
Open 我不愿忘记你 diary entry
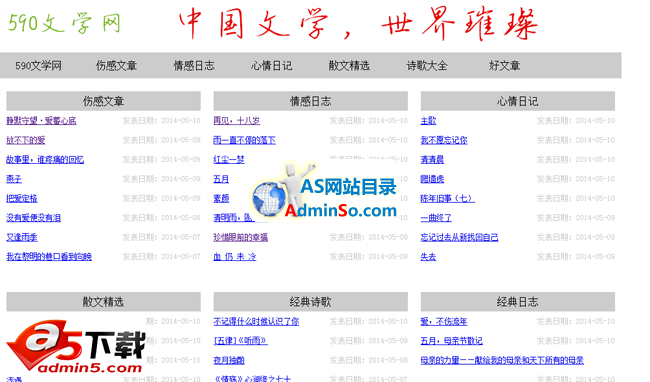coord(444,140)
